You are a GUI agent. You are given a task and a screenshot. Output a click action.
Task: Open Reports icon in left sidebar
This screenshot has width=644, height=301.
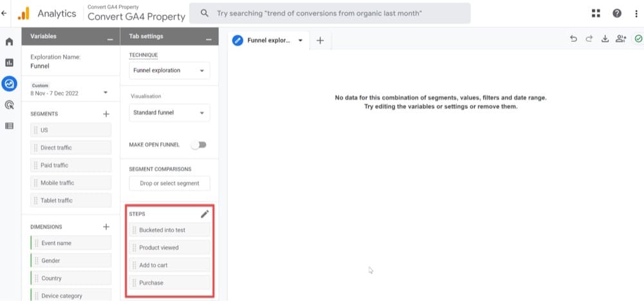(9, 62)
